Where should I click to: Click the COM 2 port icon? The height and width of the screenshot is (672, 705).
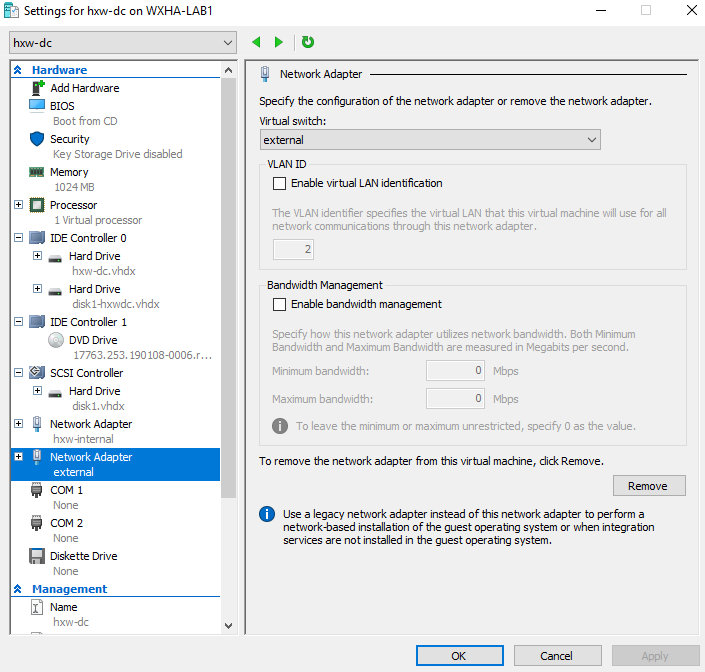pyautogui.click(x=36, y=523)
